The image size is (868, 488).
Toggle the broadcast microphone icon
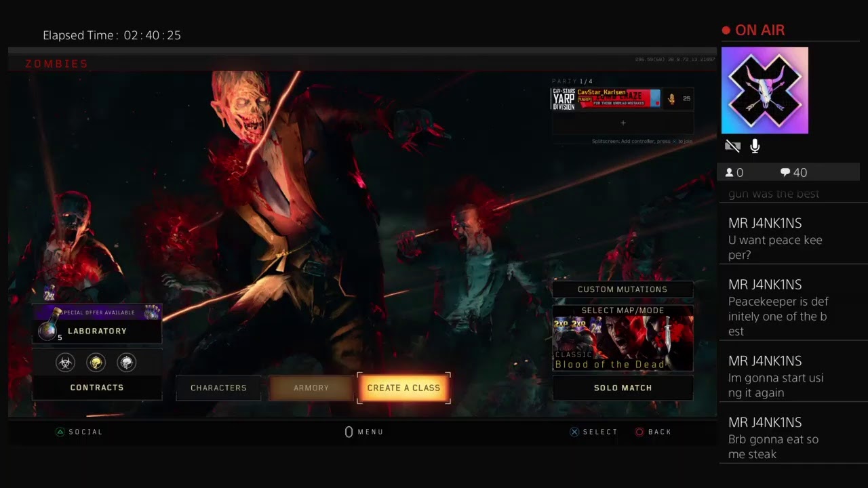tap(755, 146)
